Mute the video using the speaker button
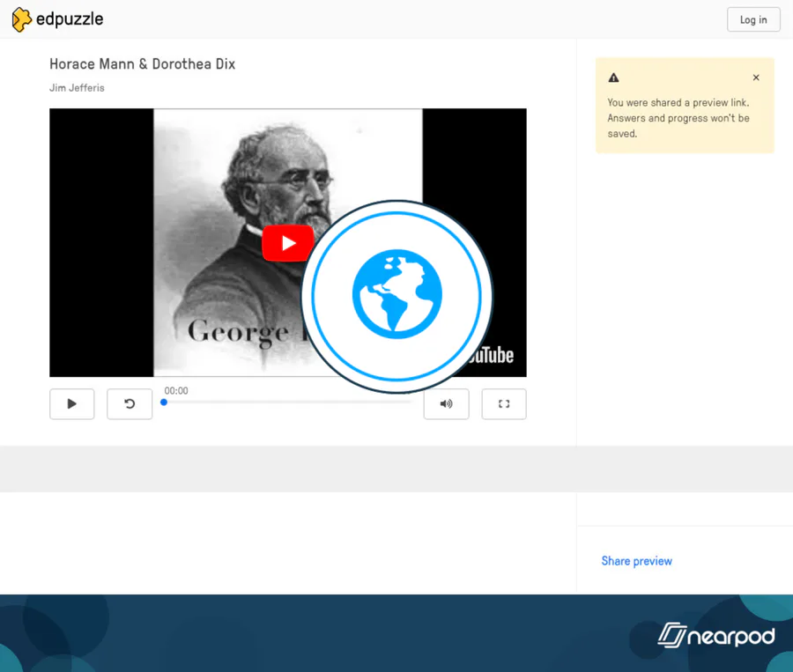 click(x=446, y=404)
